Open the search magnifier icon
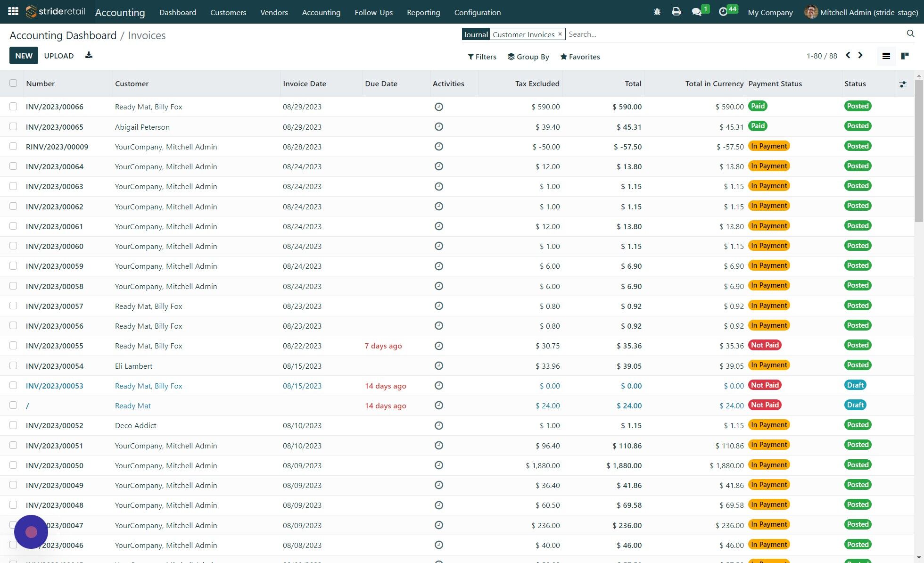Image resolution: width=924 pixels, height=563 pixels. point(910,33)
